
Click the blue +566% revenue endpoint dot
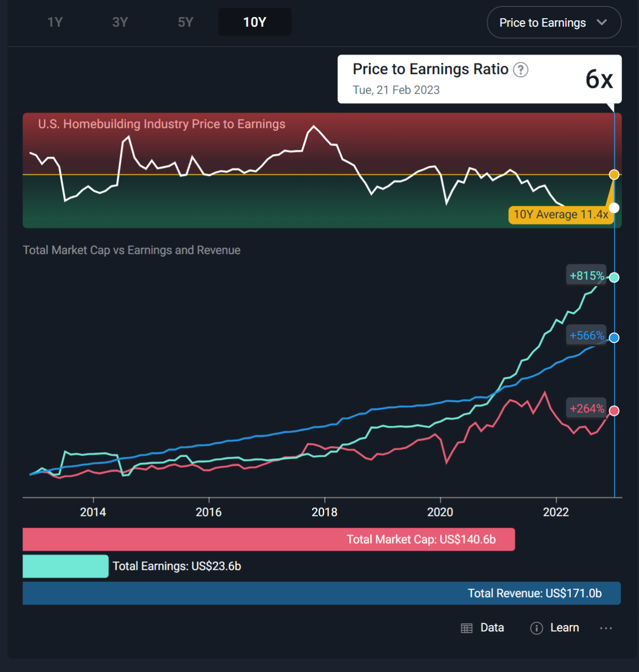pyautogui.click(x=614, y=337)
